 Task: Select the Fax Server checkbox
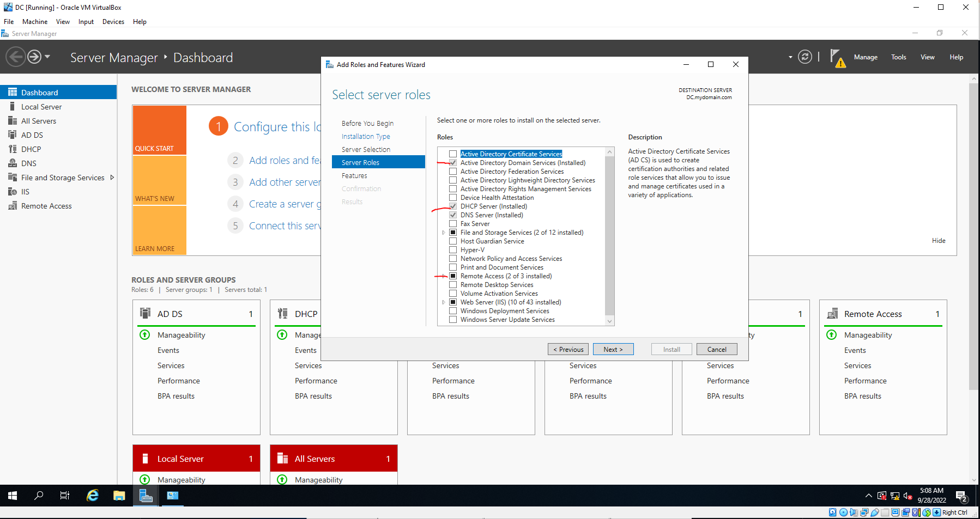click(x=453, y=224)
